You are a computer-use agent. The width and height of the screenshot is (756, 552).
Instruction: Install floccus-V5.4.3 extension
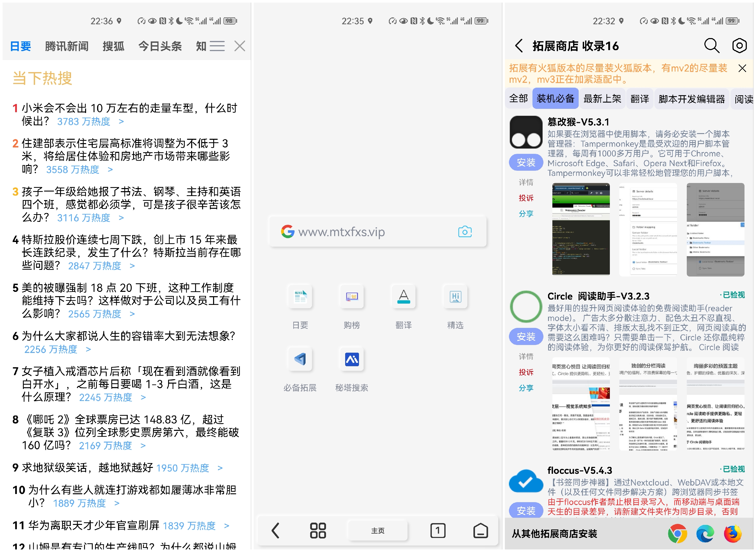click(x=526, y=510)
